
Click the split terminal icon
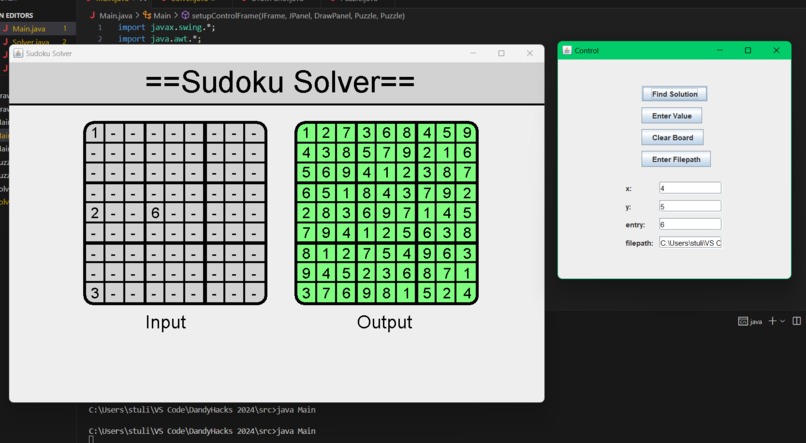[797, 321]
